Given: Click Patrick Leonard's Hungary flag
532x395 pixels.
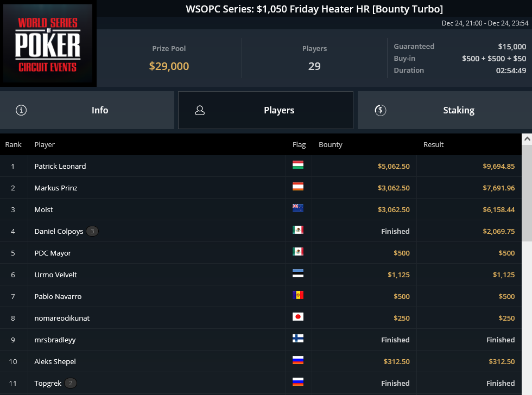Looking at the screenshot, I should [x=298, y=165].
